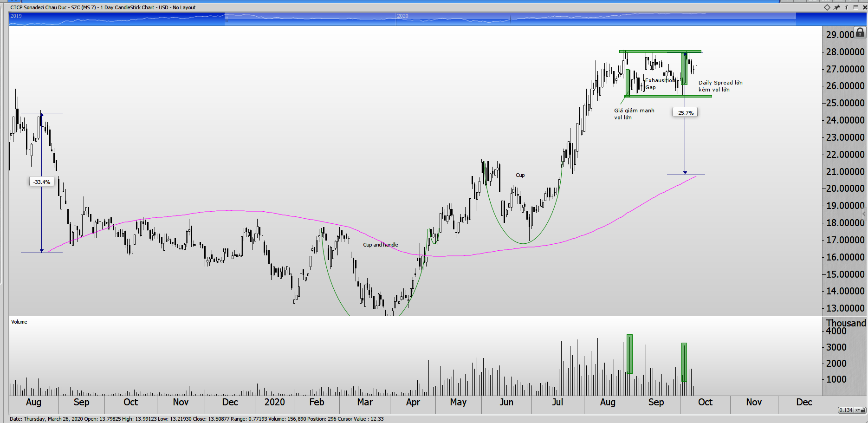Click the 2019 region in overview bar
Screen dimensions: 868x423
pos(16,16)
